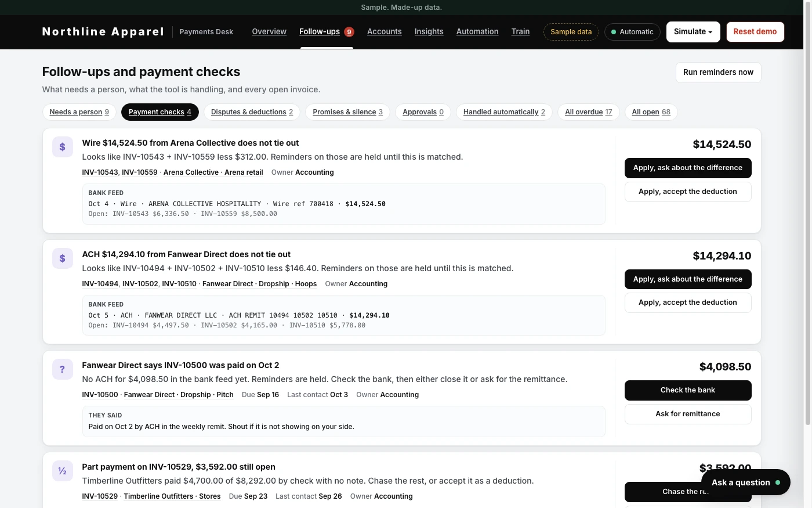Click Apply, ask about the difference for $14,524.50
The image size is (812, 508).
coord(688,168)
